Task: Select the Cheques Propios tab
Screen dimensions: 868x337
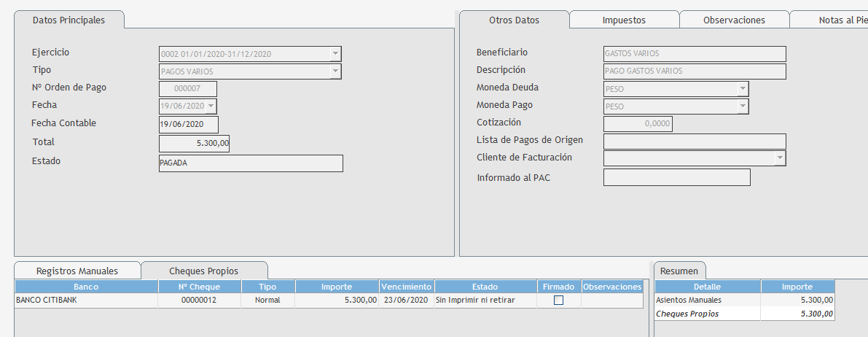Action: [203, 271]
